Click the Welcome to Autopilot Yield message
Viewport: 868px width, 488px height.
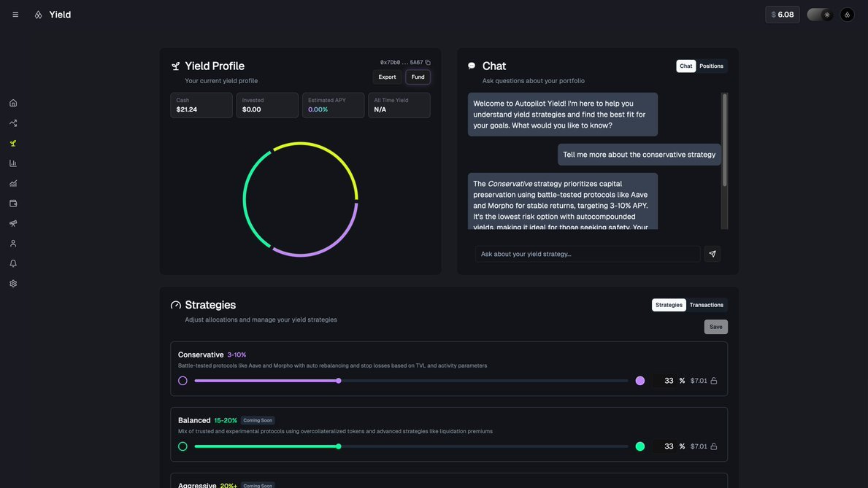tap(562, 115)
